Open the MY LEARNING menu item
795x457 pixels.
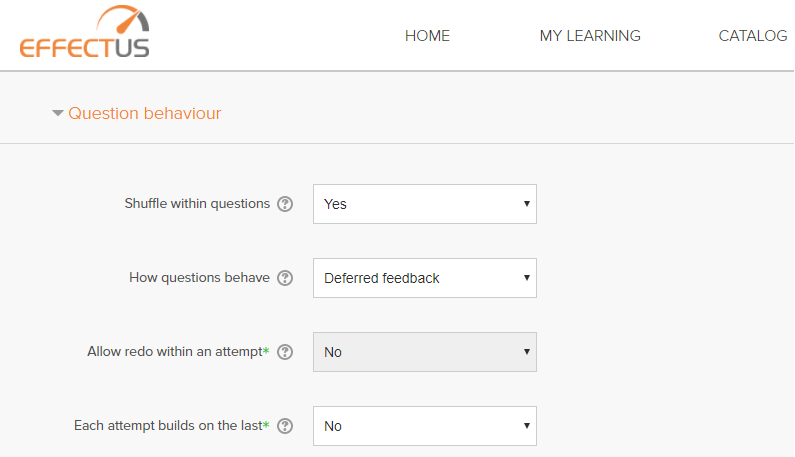tap(590, 36)
